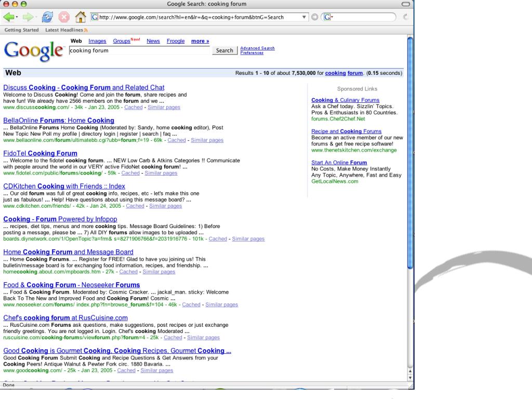Open Similar pages for diynetwork boards result
The width and height of the screenshot is (532, 399).
point(248,239)
